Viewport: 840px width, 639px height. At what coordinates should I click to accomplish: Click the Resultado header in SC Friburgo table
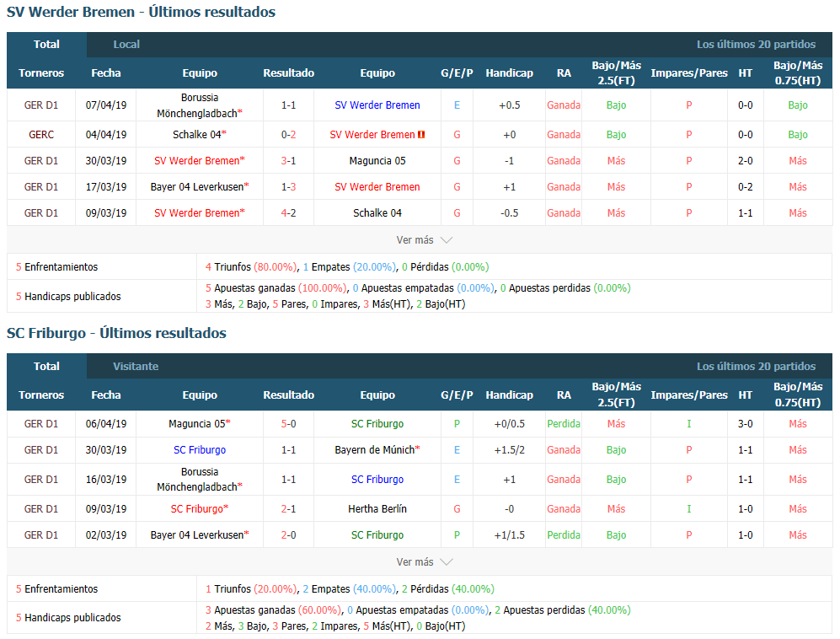(x=288, y=395)
